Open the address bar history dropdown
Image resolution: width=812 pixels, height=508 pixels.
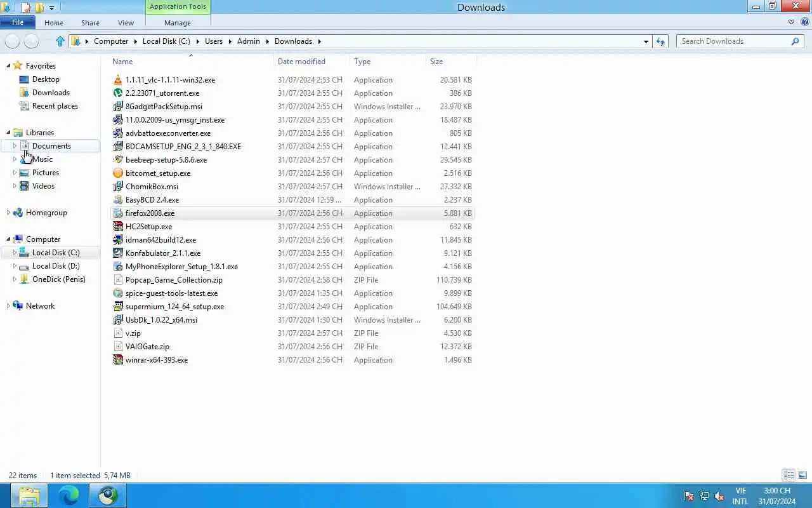(x=646, y=41)
